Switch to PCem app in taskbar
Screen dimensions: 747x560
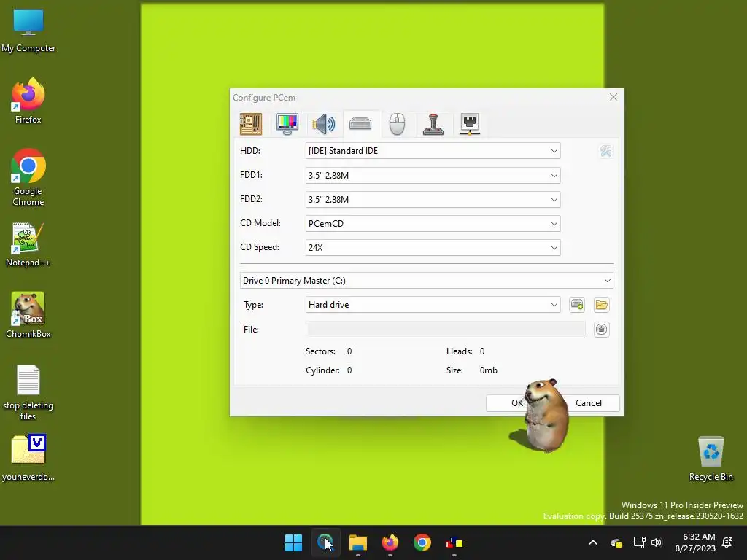454,542
